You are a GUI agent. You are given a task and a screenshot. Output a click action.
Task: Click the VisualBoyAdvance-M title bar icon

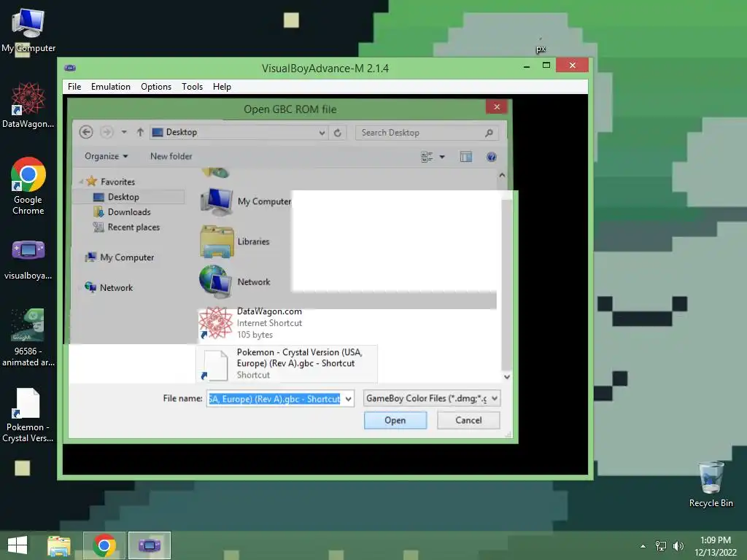pyautogui.click(x=70, y=68)
